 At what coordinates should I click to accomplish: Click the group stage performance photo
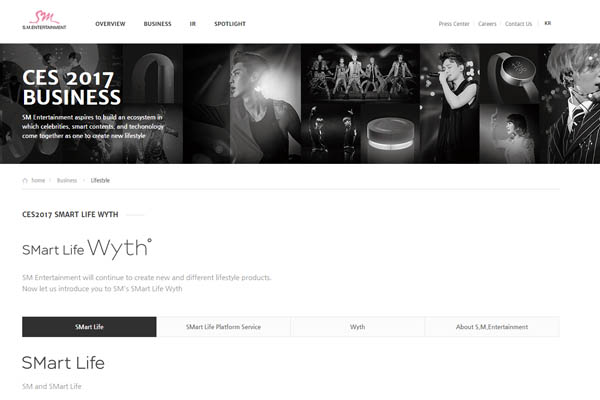click(360, 73)
